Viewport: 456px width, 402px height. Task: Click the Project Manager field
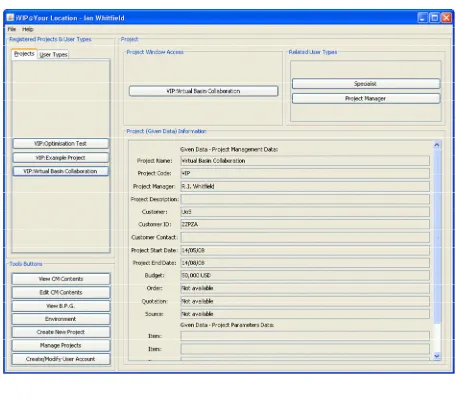tap(305, 186)
